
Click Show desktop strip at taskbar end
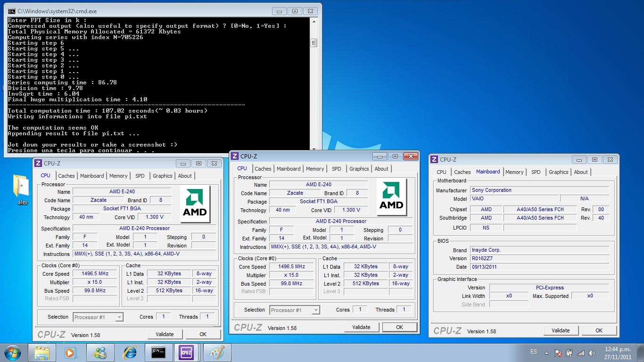[640, 353]
